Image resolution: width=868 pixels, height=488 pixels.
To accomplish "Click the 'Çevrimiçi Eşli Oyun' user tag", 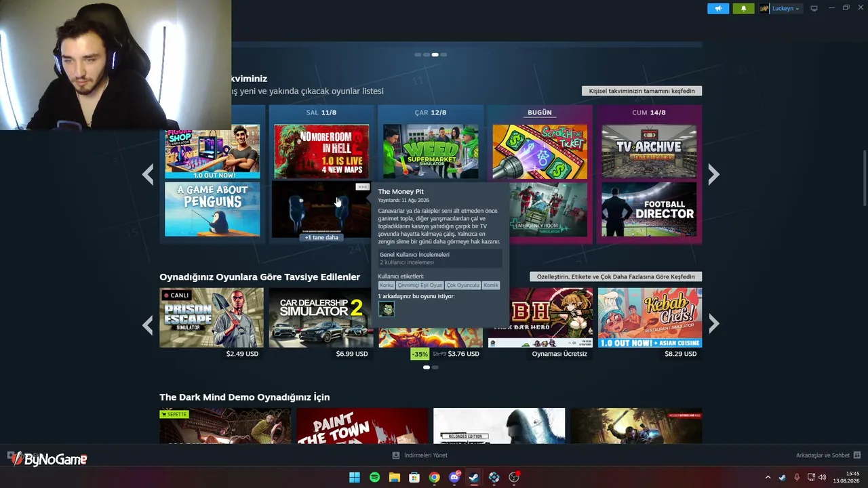I will click(420, 285).
